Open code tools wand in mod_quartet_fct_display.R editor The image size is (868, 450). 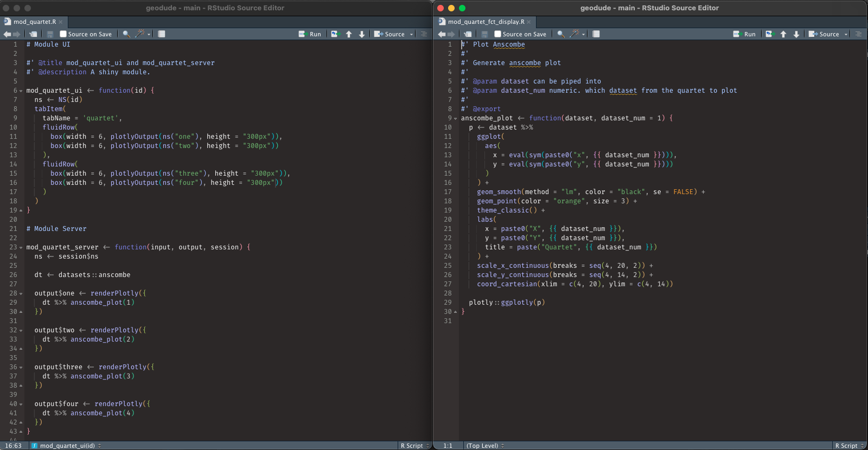tap(574, 34)
